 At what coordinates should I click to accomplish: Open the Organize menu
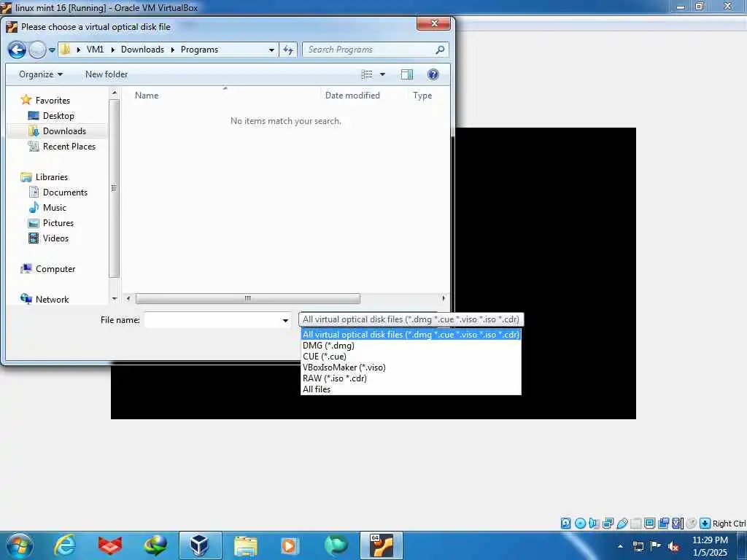click(x=41, y=74)
